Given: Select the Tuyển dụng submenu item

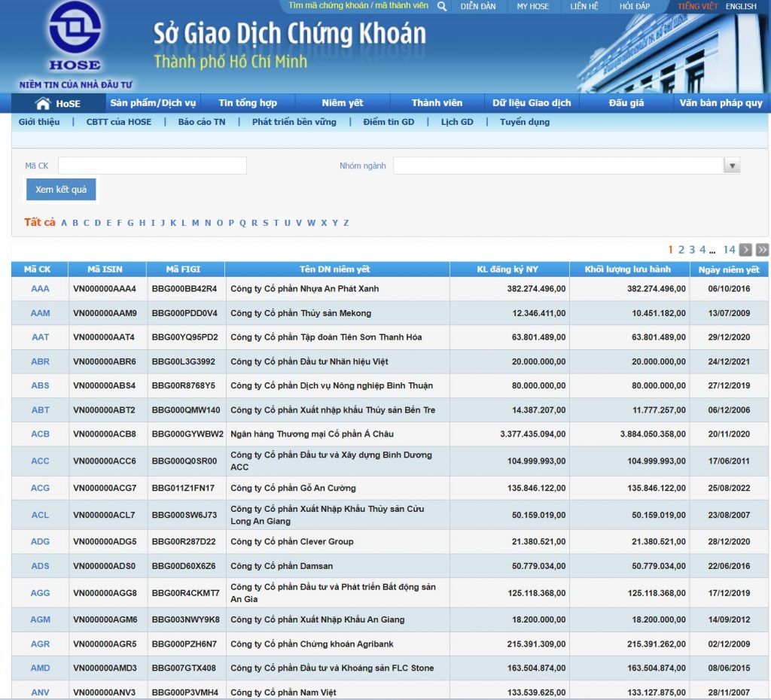Looking at the screenshot, I should (524, 121).
